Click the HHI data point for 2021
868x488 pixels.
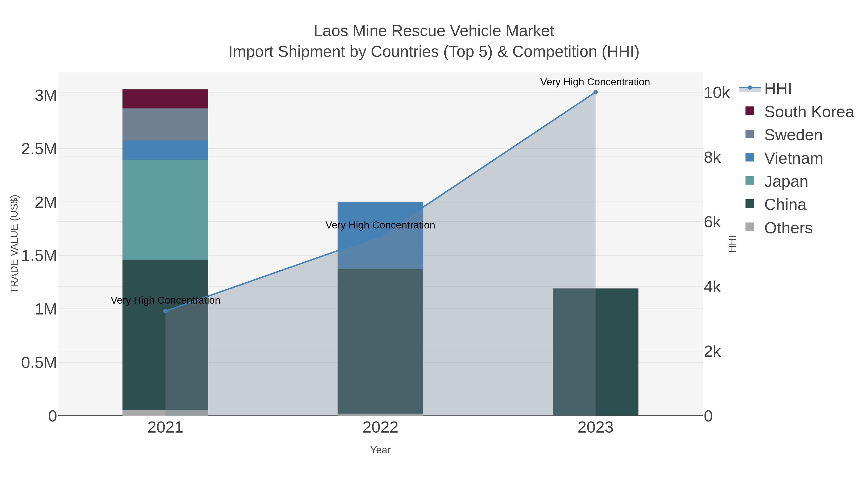tap(165, 311)
